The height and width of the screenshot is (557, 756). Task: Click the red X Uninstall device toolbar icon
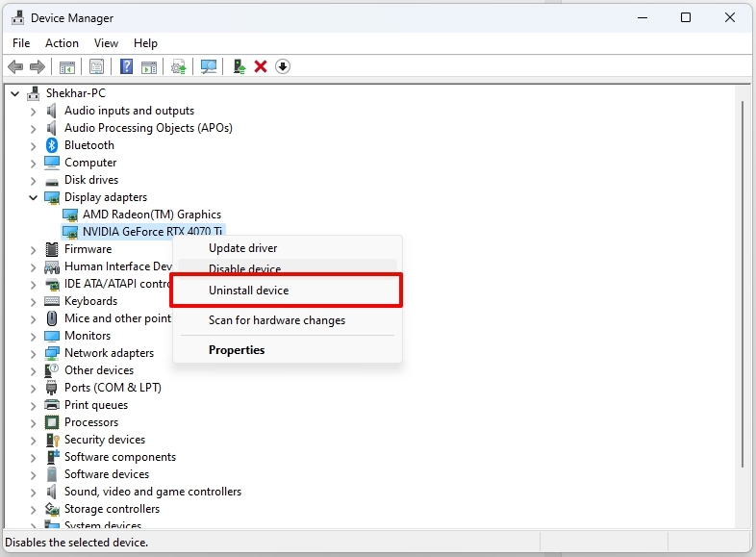click(x=261, y=66)
